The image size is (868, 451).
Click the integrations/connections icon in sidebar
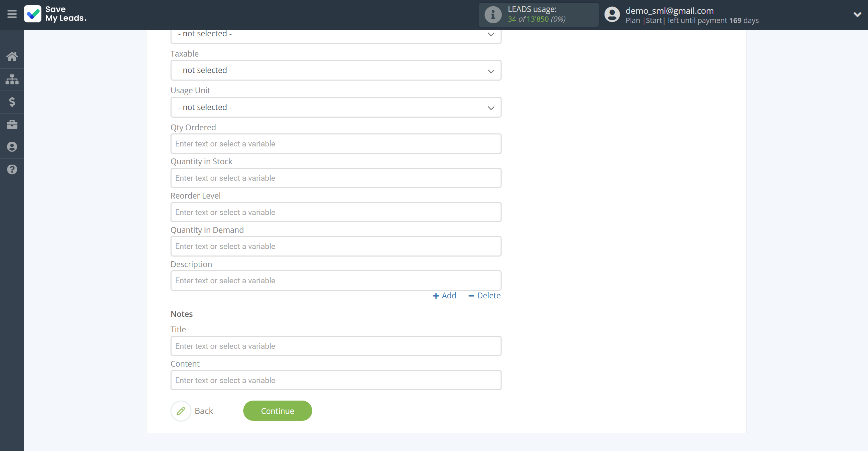[12, 79]
